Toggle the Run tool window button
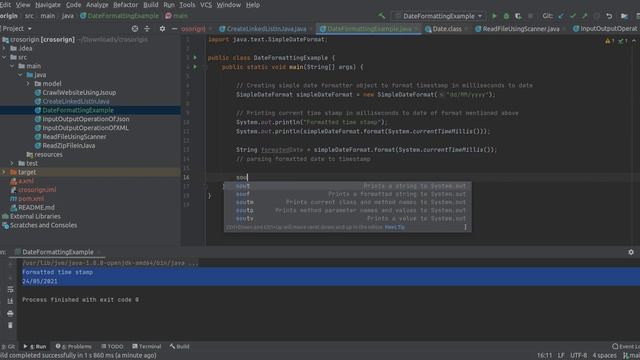The image size is (640, 360). pos(35,347)
